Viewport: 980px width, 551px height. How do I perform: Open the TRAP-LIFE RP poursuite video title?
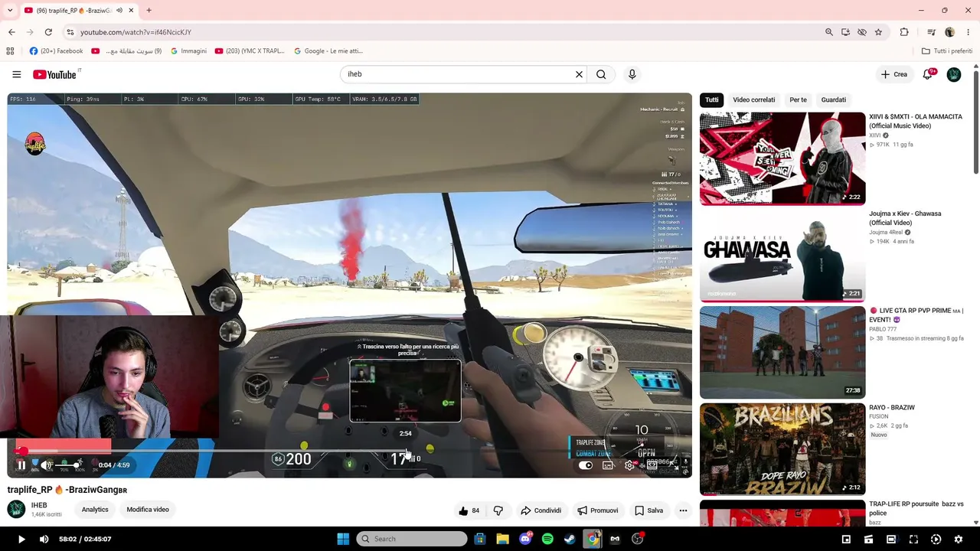coord(916,508)
